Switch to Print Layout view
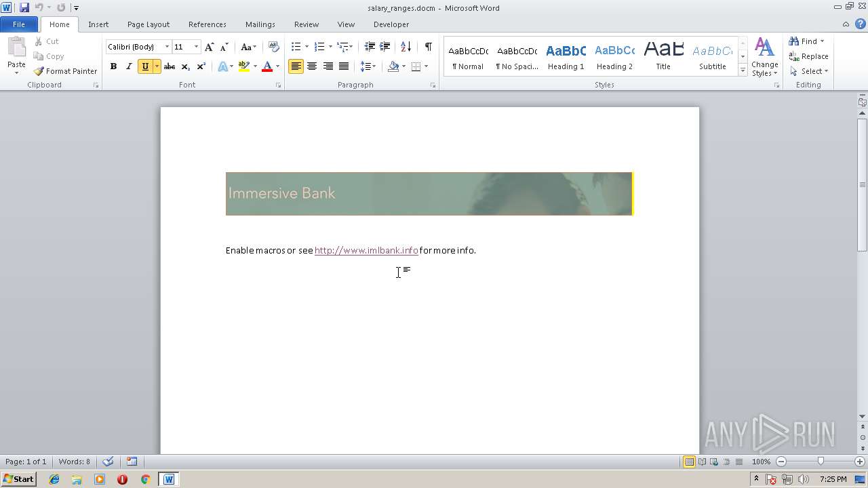 tap(689, 462)
